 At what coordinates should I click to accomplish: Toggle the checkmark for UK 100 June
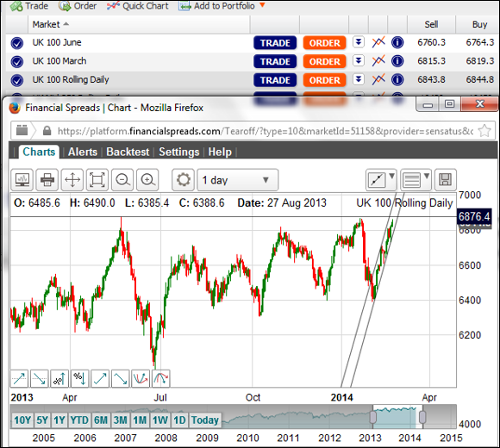pyautogui.click(x=17, y=43)
